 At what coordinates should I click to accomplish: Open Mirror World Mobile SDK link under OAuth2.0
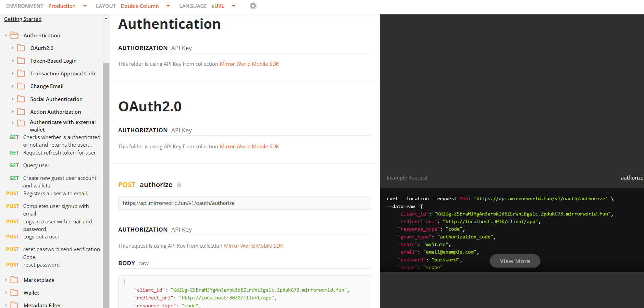[249, 147]
